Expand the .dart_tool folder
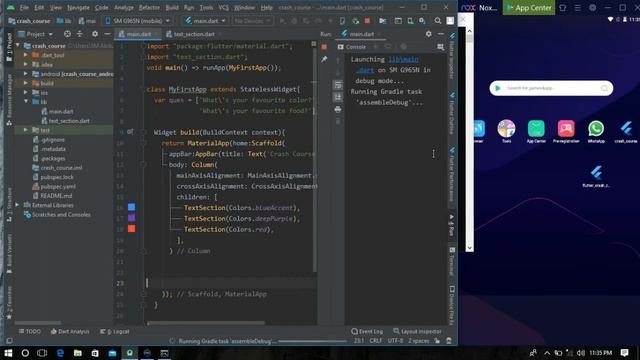640x360 pixels. click(x=26, y=55)
